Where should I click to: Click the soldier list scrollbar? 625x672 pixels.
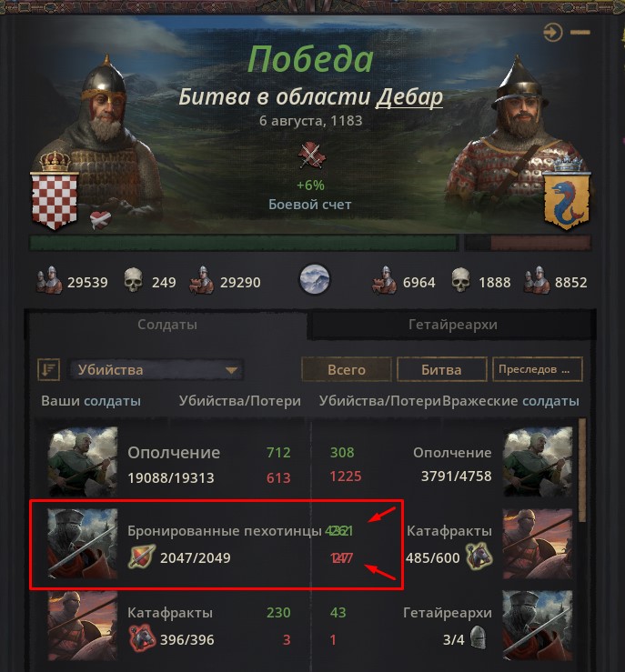(x=581, y=470)
